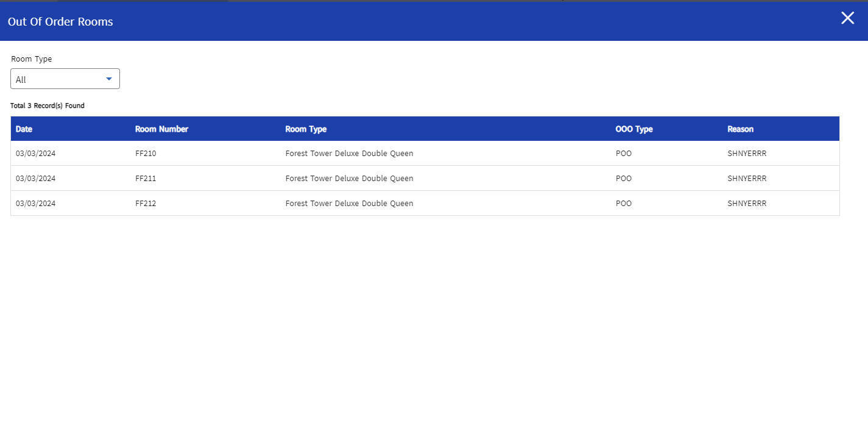
Task: Open the Room Type filter dropdown
Action: click(x=65, y=79)
